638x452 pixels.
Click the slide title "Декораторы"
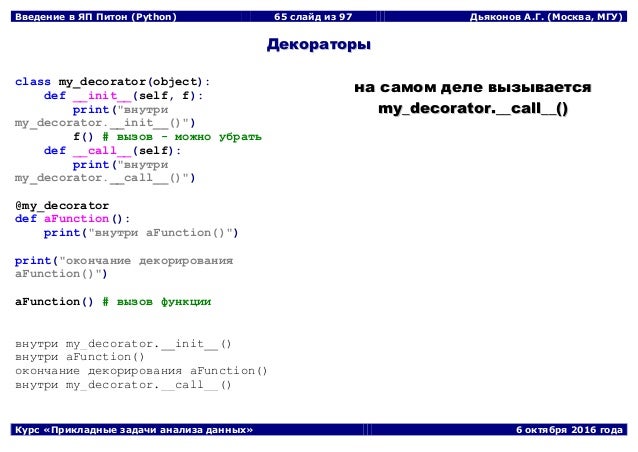(319, 44)
